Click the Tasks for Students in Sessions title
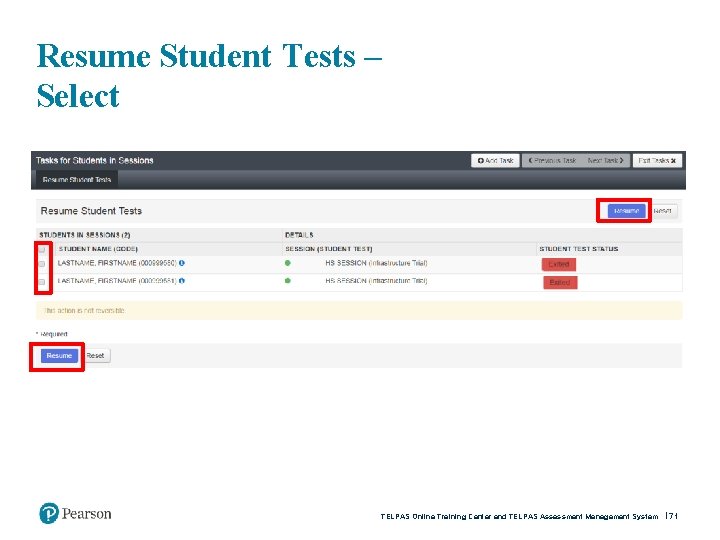 pos(95,161)
